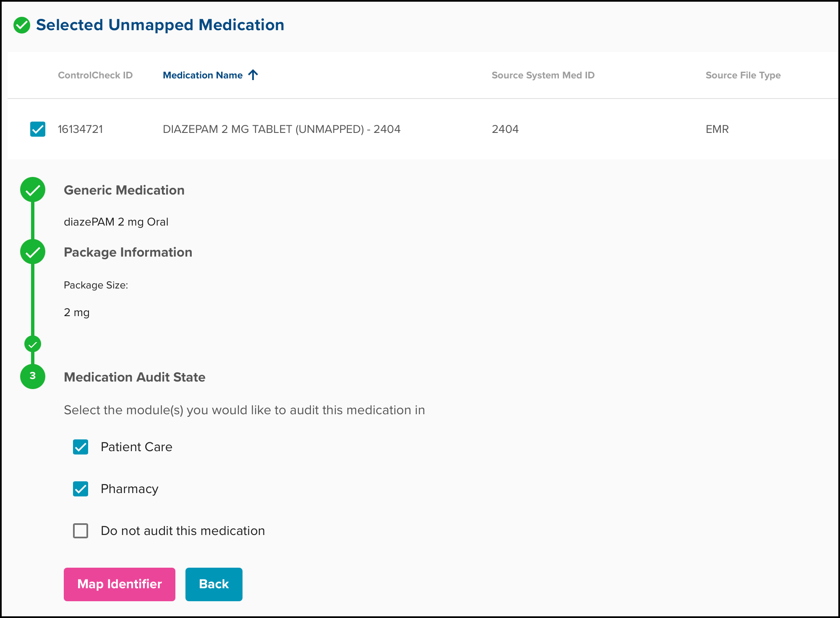Screen dimensions: 840x618
Task: Uncheck the Patient Care module checkbox
Action: (81, 447)
